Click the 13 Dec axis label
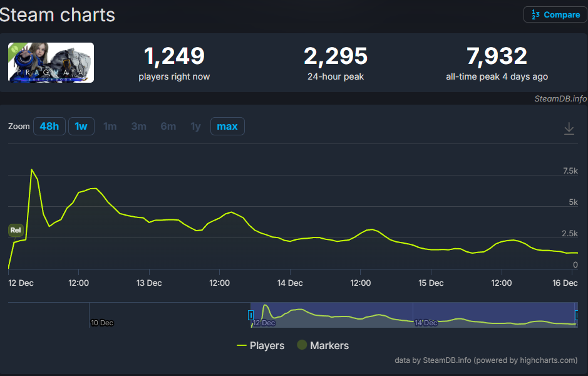This screenshot has width=588, height=376. (149, 283)
